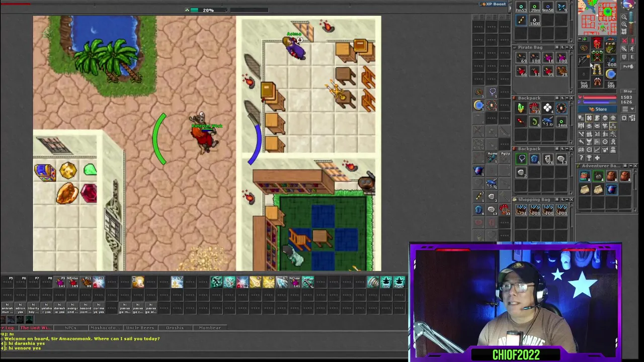This screenshot has width=644, height=362.
Task: Click the bow weapon slot
Action: tap(583, 60)
